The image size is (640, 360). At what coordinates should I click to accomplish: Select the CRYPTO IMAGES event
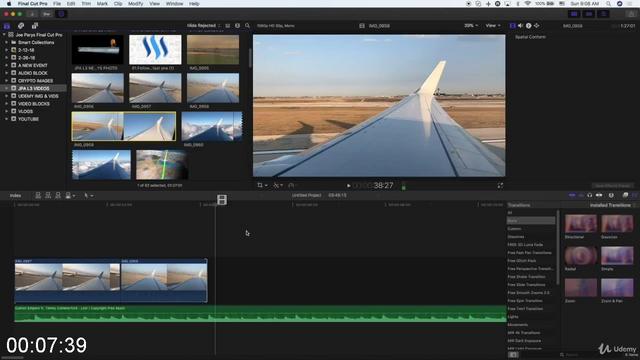(x=35, y=81)
